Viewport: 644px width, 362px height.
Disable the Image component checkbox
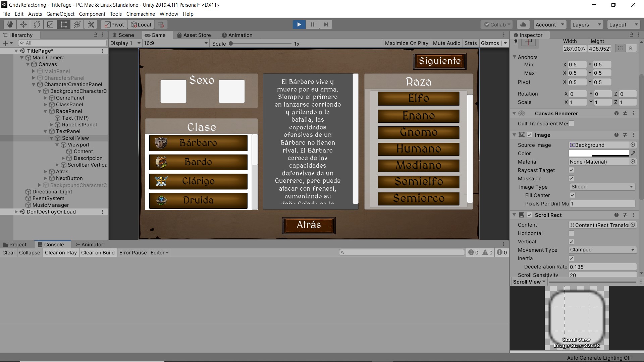(530, 135)
